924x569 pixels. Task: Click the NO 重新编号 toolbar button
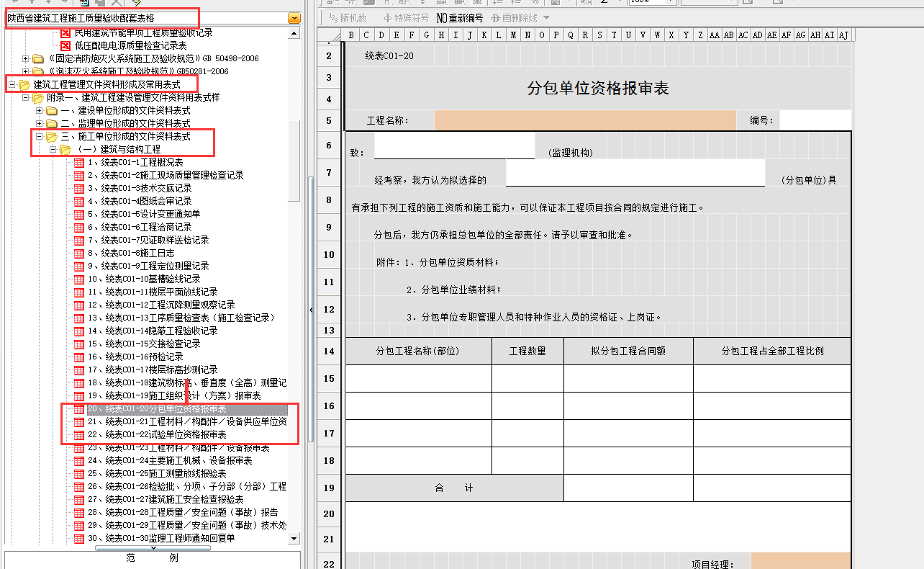[459, 18]
